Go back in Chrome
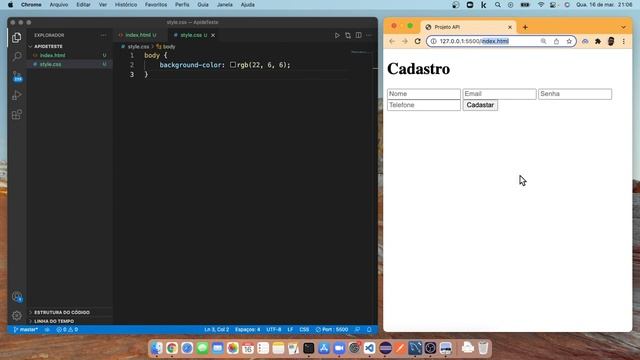Screen dimensions: 640x360 pyautogui.click(x=392, y=41)
